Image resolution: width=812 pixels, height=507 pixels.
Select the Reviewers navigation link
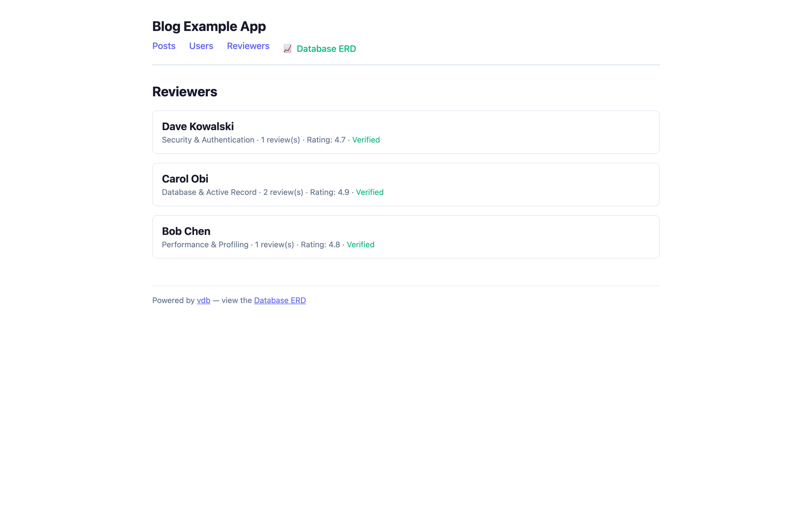pos(248,46)
